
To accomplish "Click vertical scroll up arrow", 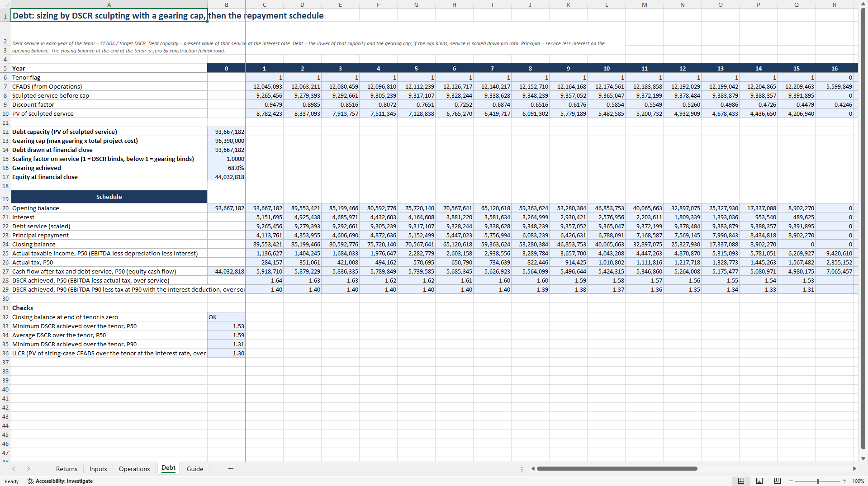I will 863,4.
